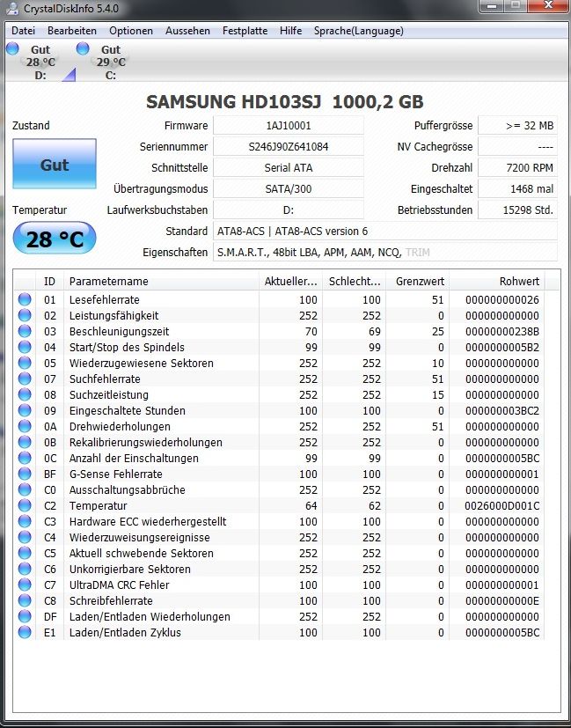The height and width of the screenshot is (728, 571).
Task: Click the Laufwerksbuchstaben field D:
Action: click(288, 210)
